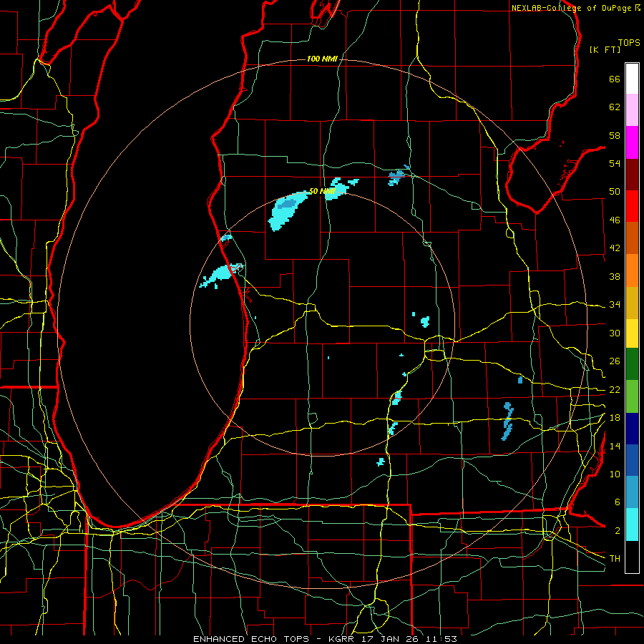Screen dimensions: 644x644
Task: Pick the light green legend swatch
Action: click(x=632, y=396)
